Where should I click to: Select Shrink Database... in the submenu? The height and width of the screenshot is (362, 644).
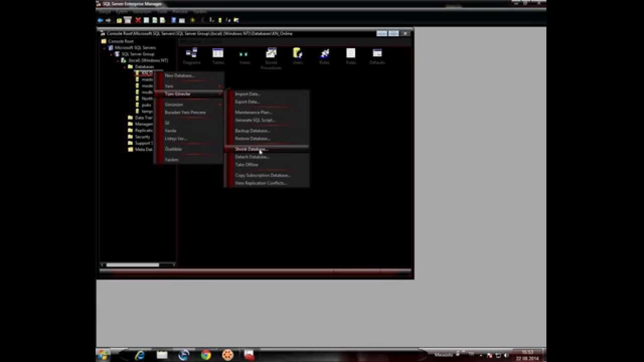tap(267, 149)
